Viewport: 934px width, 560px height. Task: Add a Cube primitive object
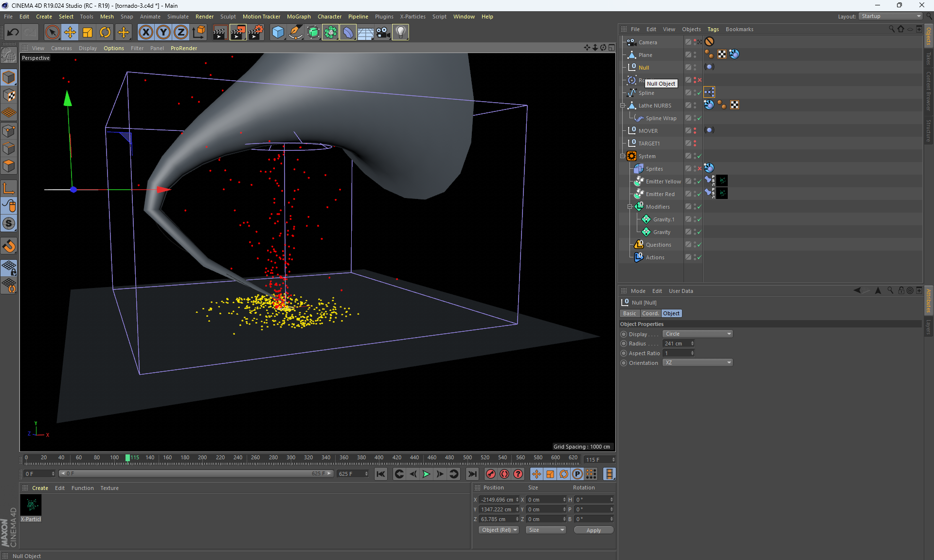click(278, 33)
